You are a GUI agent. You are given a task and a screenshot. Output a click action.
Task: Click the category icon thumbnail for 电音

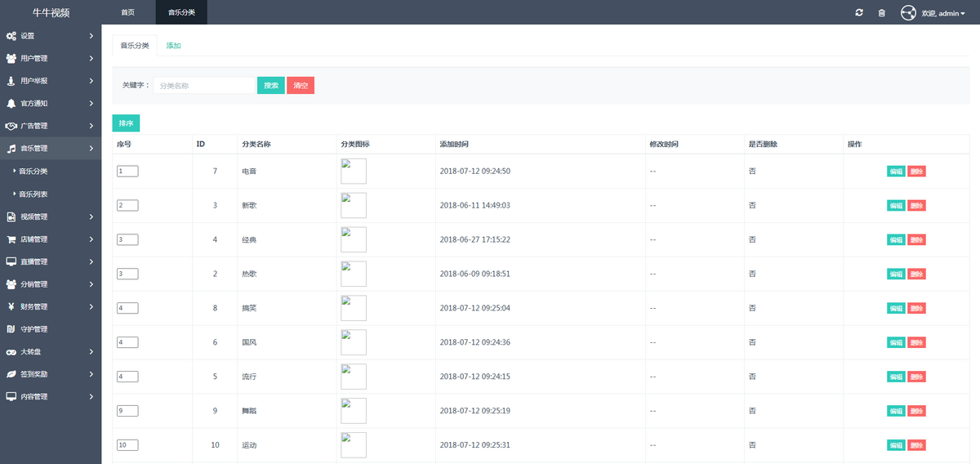pyautogui.click(x=353, y=171)
